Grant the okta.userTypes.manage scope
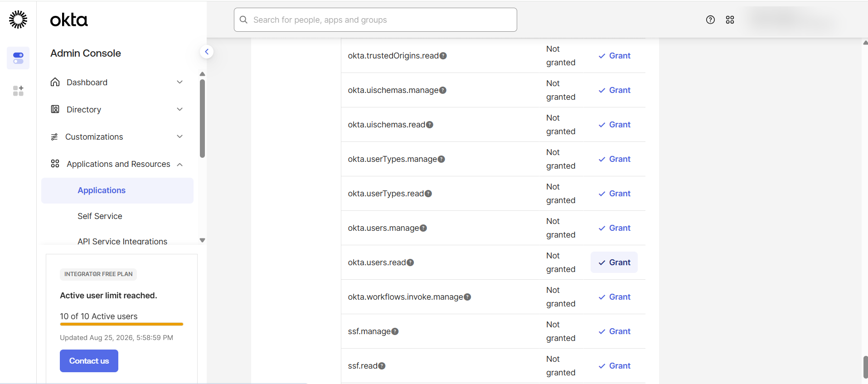The image size is (868, 384). (x=614, y=159)
